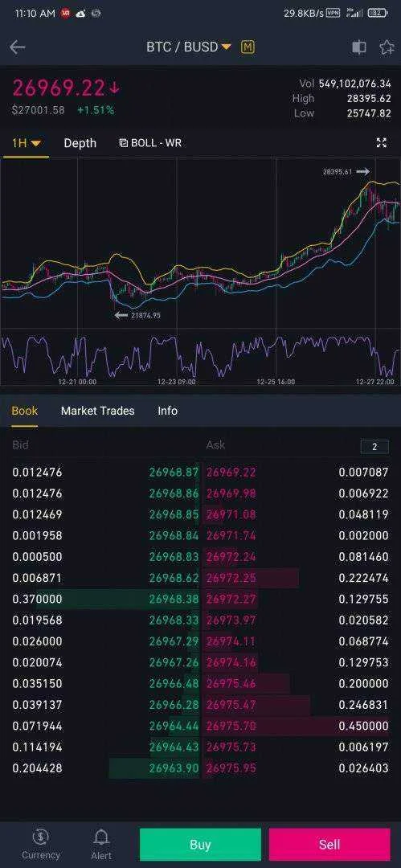This screenshot has height=868, width=401.
Task: Select ask price 26972.27
Action: [231, 599]
